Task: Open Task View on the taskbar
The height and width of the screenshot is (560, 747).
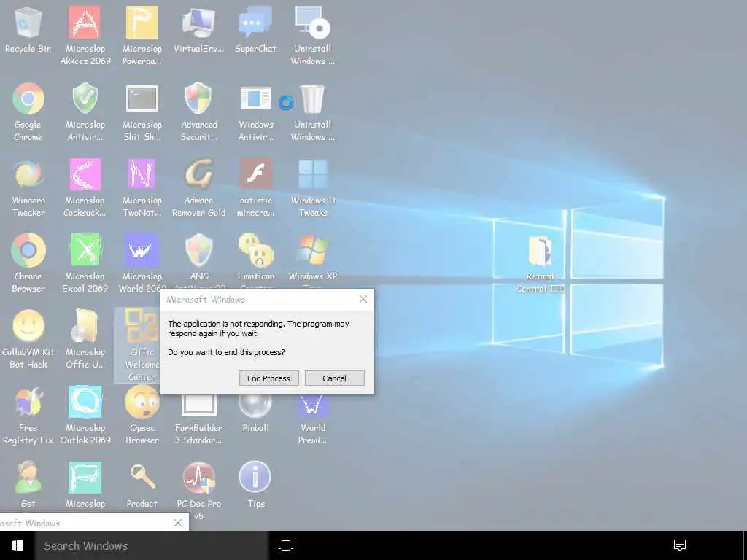Action: pos(286,545)
